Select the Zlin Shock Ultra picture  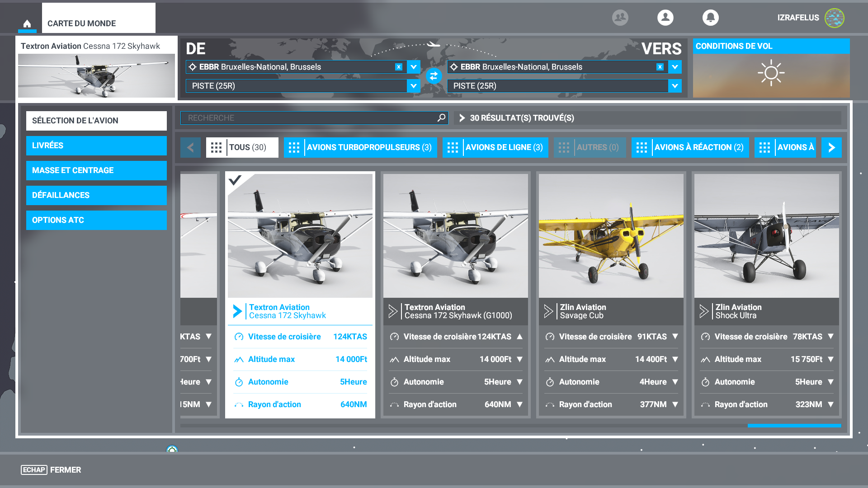point(766,235)
